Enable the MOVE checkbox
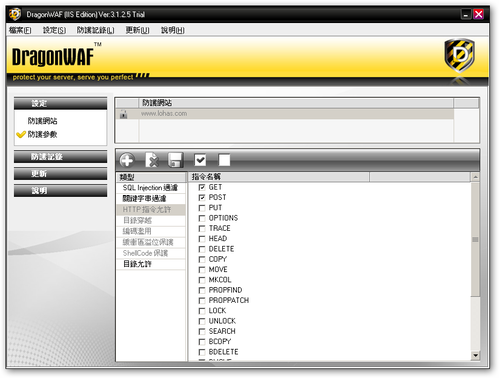The width and height of the screenshot is (499, 378). (x=202, y=270)
